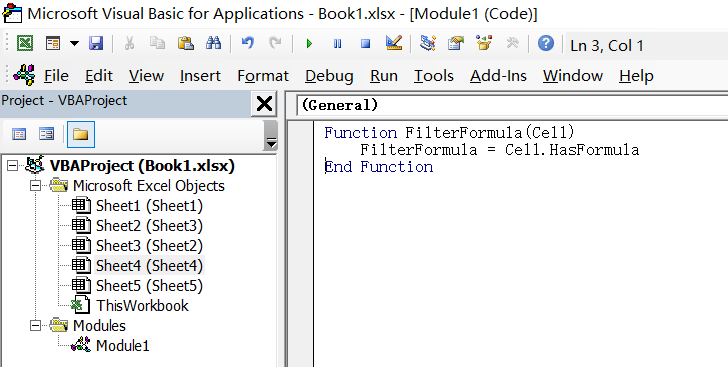The width and height of the screenshot is (728, 367).
Task: Open the Tools menu
Action: [x=434, y=75]
